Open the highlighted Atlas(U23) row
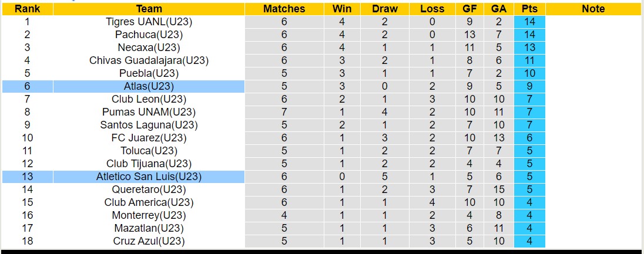This screenshot has width=644, height=254. 149,86
